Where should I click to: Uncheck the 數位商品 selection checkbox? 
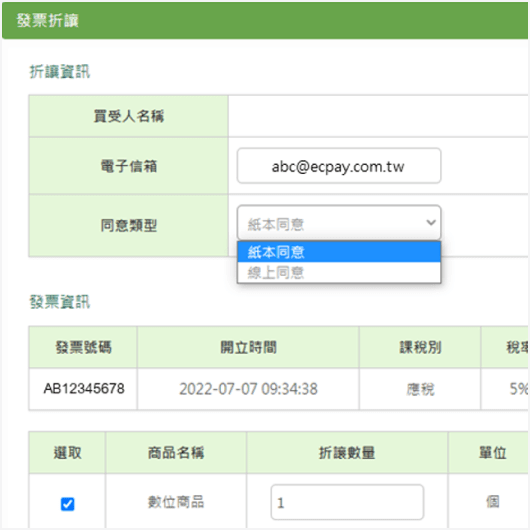pyautogui.click(x=68, y=504)
